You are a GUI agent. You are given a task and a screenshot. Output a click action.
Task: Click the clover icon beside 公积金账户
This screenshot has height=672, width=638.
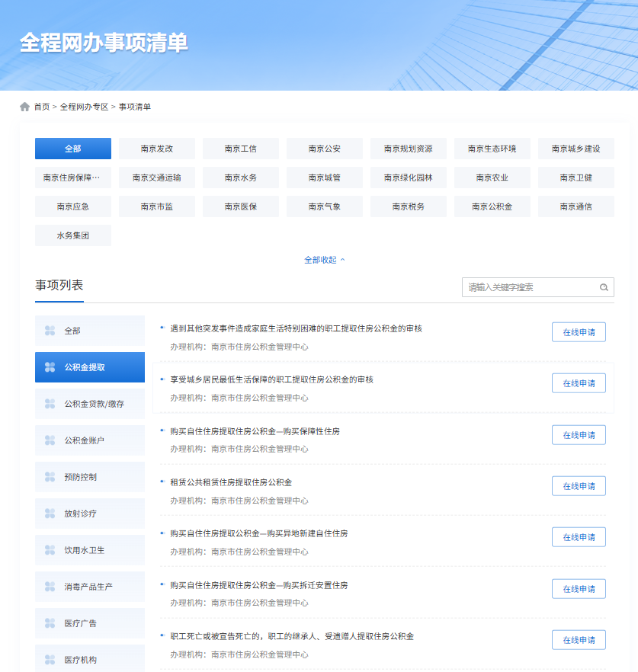pos(50,440)
